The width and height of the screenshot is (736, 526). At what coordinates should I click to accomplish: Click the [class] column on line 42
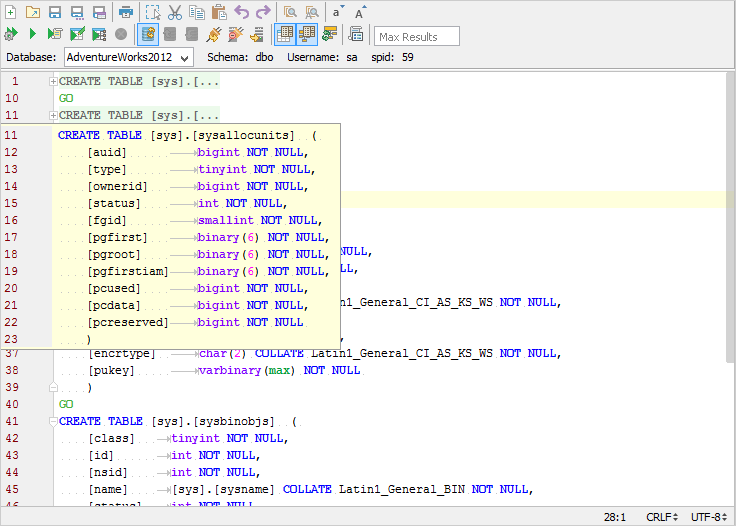point(111,438)
